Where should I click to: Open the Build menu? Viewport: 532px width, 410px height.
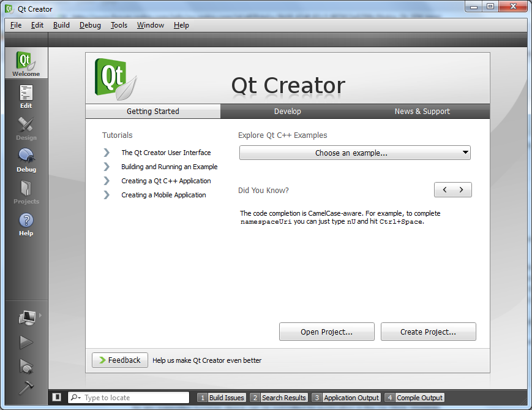click(x=61, y=25)
